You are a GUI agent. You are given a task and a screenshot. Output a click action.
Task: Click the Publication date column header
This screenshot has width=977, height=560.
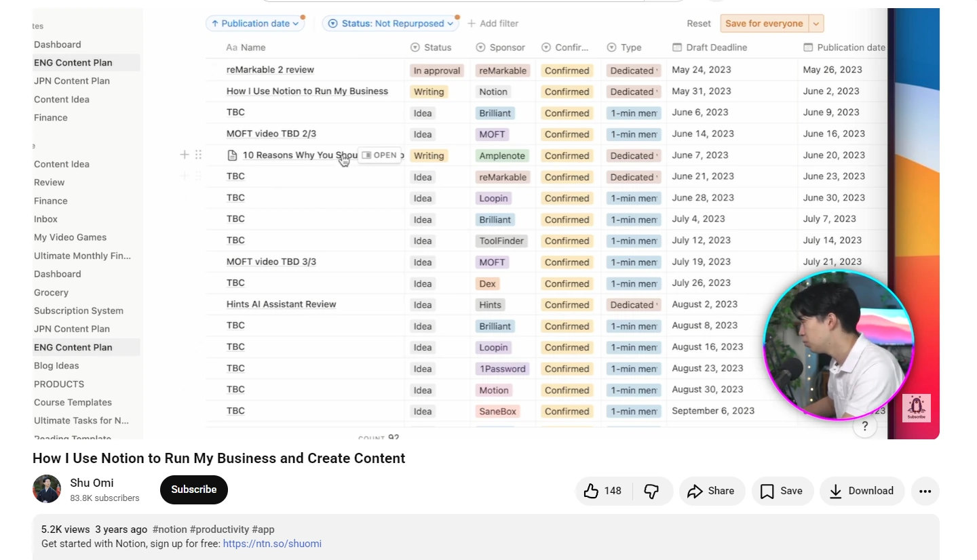click(x=845, y=47)
